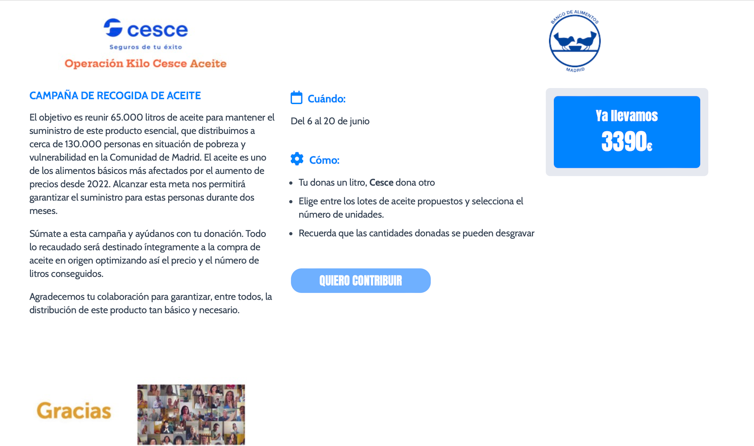This screenshot has width=754, height=446.
Task: Open the collage photo thumbnail near Gracias
Action: 191,414
